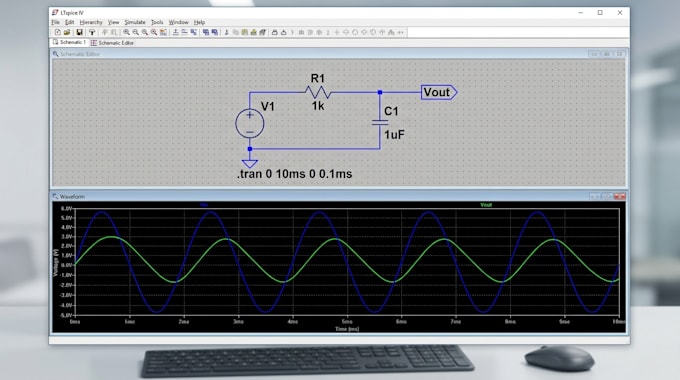Switch to the Schematic Editor tab

pos(112,43)
